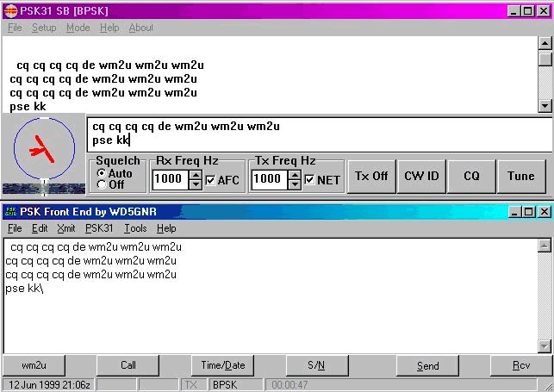This screenshot has height=392, width=554.
Task: Minimize the PSK Front End window
Action: point(514,212)
